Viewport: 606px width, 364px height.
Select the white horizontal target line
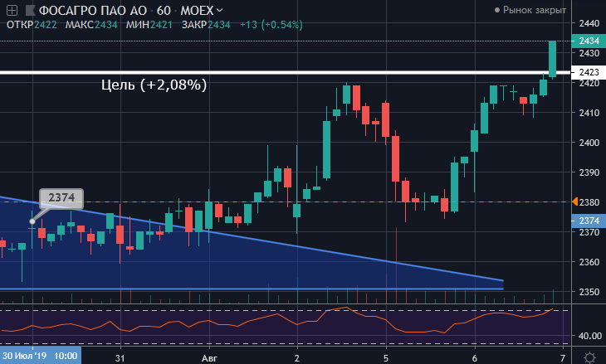(286, 72)
